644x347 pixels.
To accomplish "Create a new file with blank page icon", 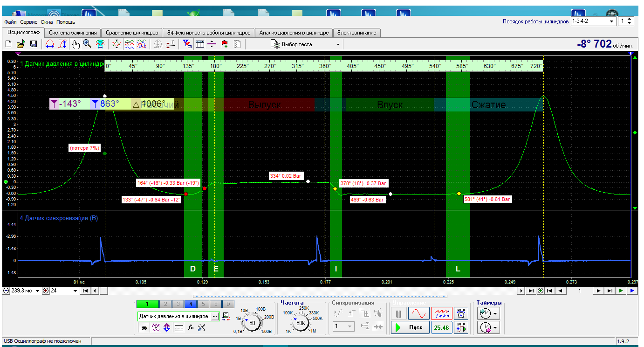I will coord(8,44).
